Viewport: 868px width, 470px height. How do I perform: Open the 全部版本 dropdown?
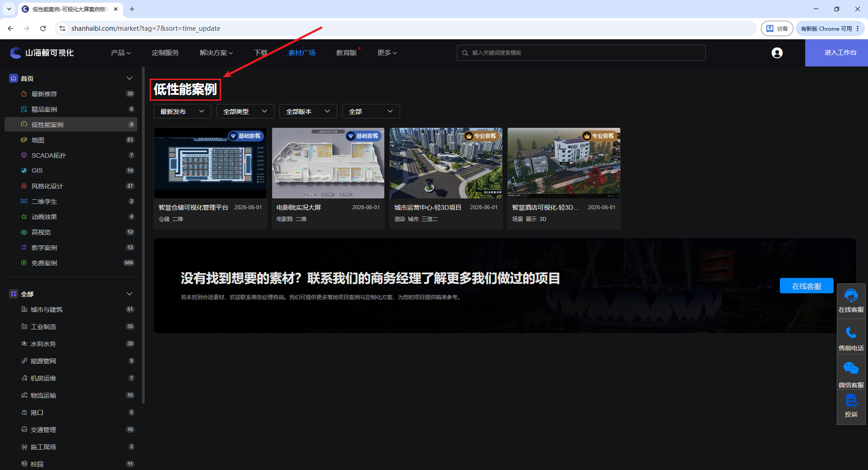point(308,111)
